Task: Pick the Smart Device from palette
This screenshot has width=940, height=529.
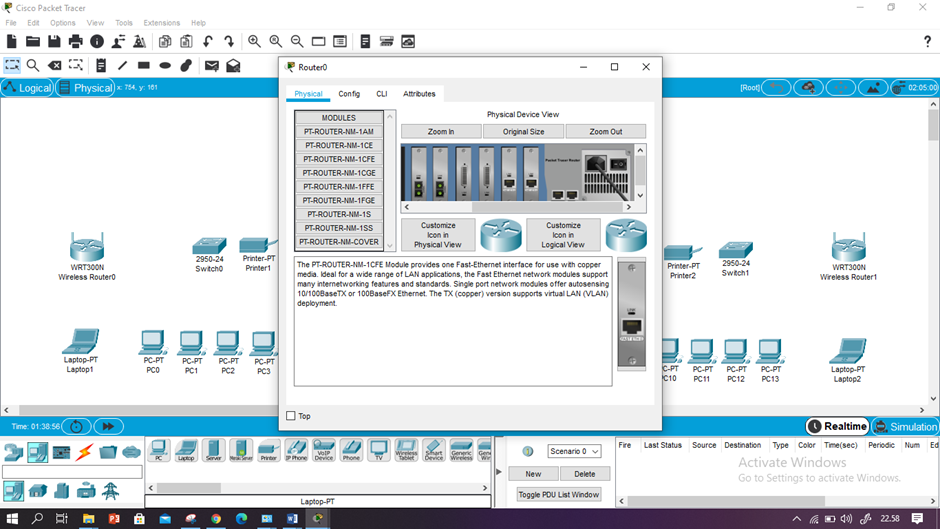Action: click(433, 450)
